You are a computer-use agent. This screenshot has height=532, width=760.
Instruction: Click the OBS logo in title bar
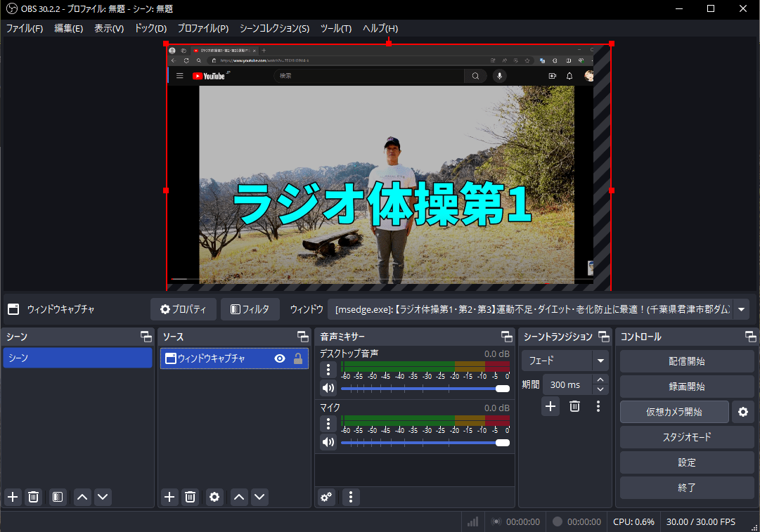coord(12,8)
